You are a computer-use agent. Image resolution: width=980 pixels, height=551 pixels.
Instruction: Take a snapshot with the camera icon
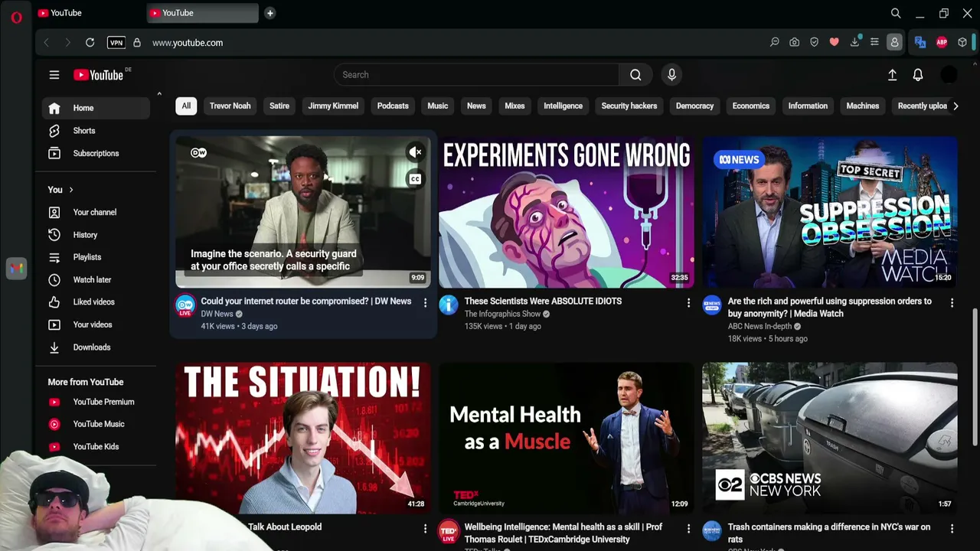tap(794, 43)
